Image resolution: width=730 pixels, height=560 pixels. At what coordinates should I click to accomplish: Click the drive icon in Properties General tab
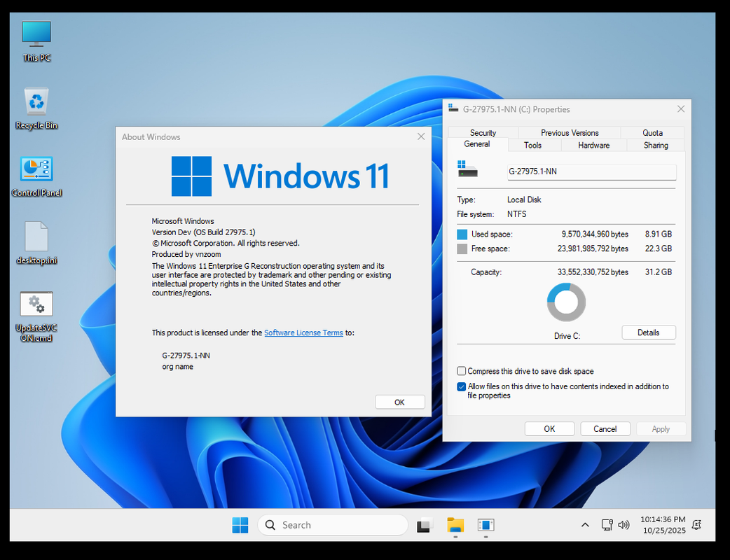pos(467,169)
